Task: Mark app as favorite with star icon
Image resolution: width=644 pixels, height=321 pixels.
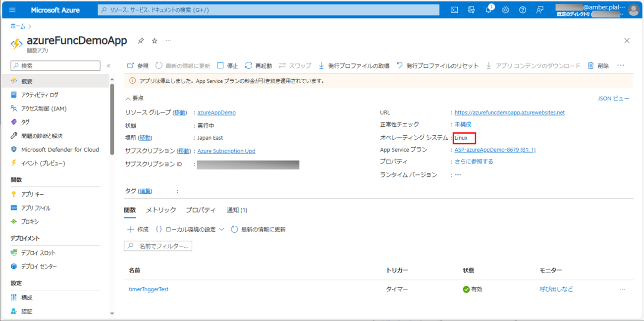Action: tap(155, 41)
